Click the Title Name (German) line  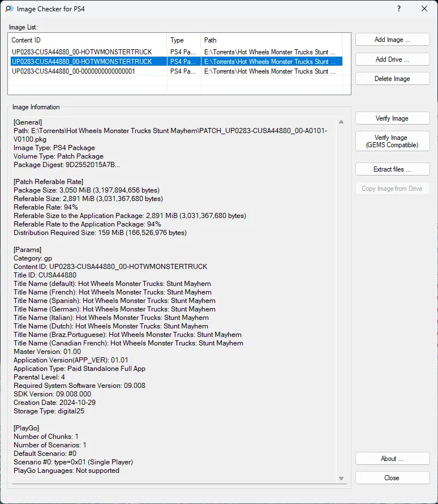(115, 309)
